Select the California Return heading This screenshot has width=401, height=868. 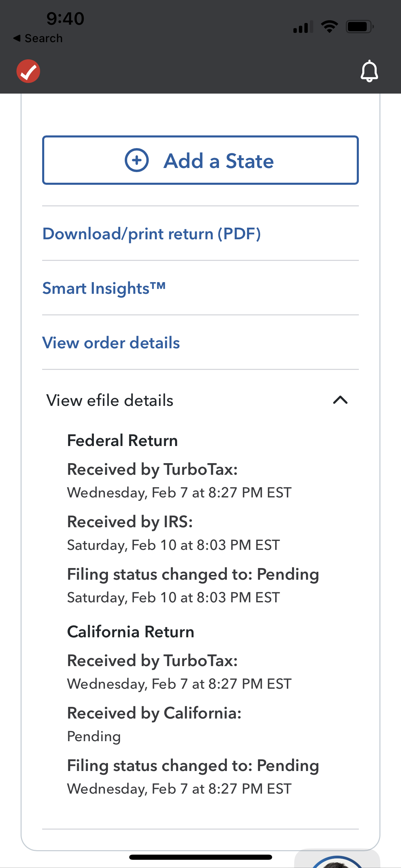pyautogui.click(x=131, y=631)
